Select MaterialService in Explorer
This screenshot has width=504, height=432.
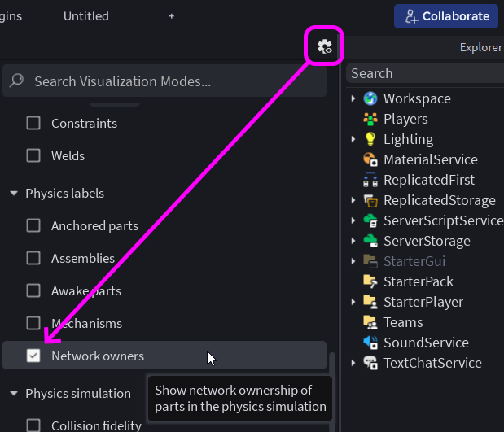click(425, 159)
